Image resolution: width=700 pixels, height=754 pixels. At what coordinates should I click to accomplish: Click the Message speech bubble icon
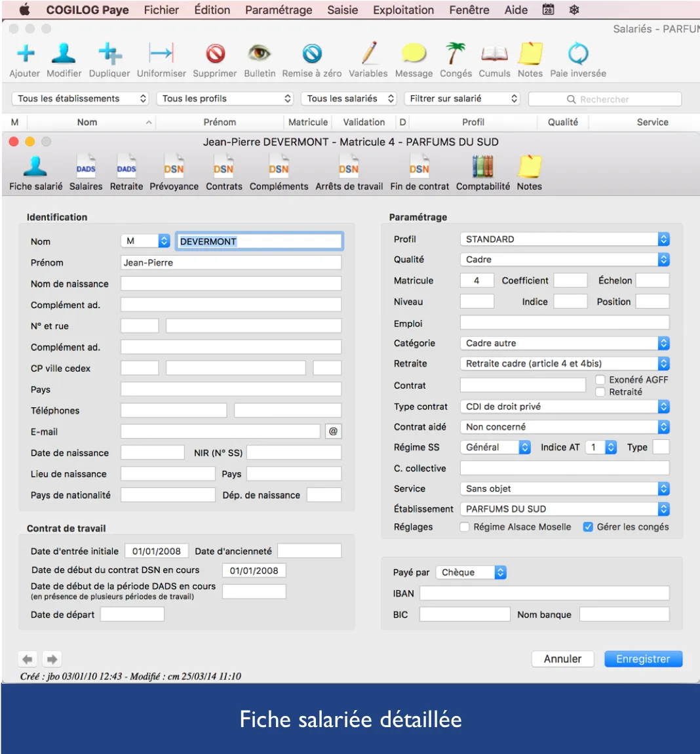point(414,53)
